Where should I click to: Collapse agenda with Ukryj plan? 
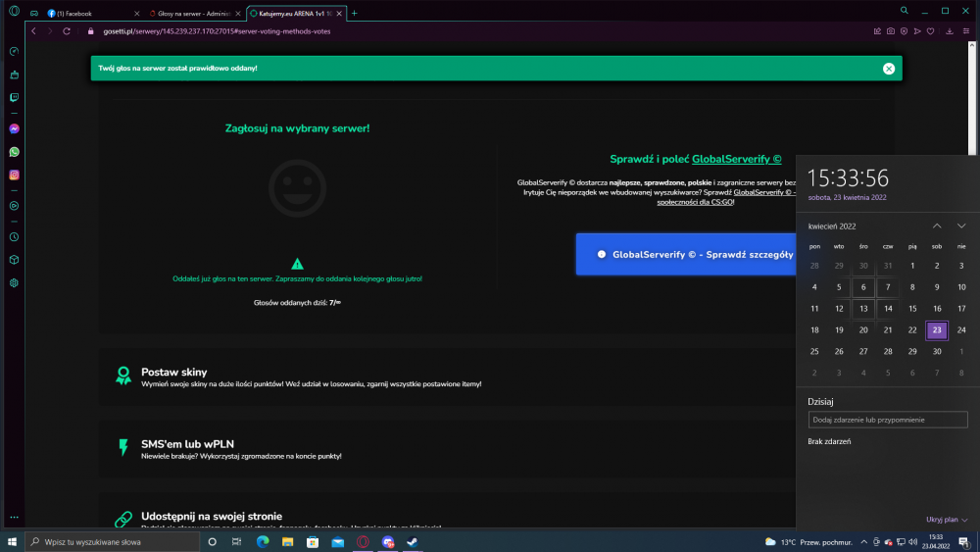click(x=947, y=520)
